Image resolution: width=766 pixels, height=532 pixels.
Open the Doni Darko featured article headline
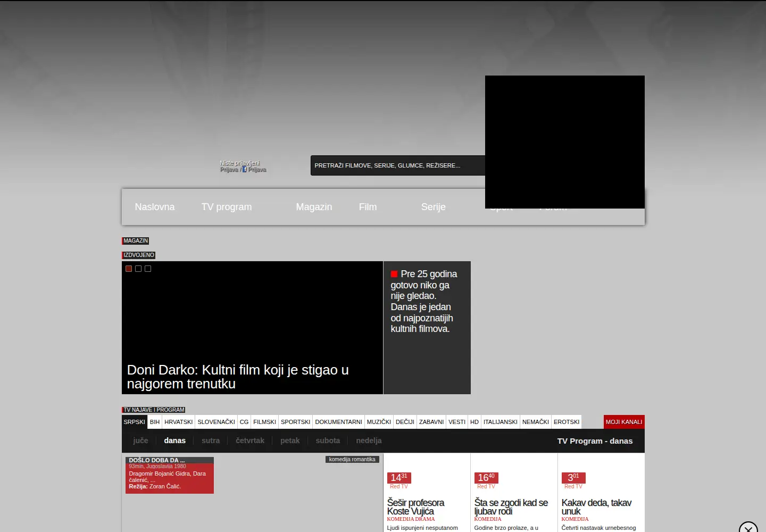[238, 377]
